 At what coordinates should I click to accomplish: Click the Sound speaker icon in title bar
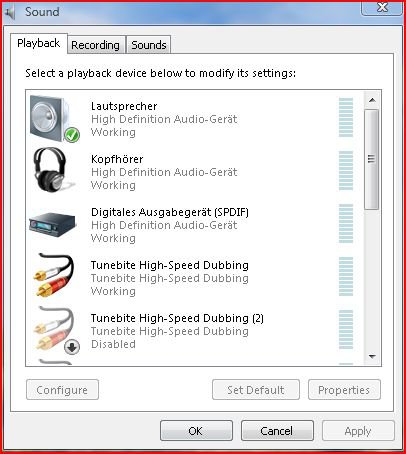(10, 12)
